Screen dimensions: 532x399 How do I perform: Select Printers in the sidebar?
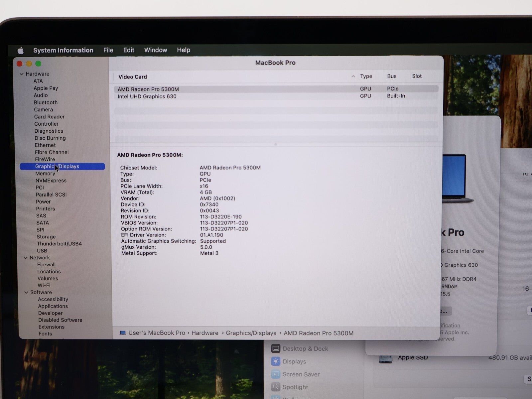(46, 209)
